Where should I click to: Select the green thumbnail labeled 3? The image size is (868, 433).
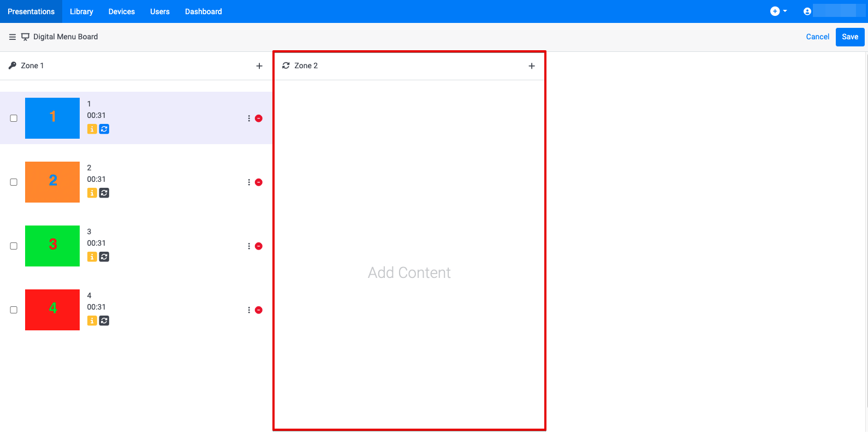[52, 246]
